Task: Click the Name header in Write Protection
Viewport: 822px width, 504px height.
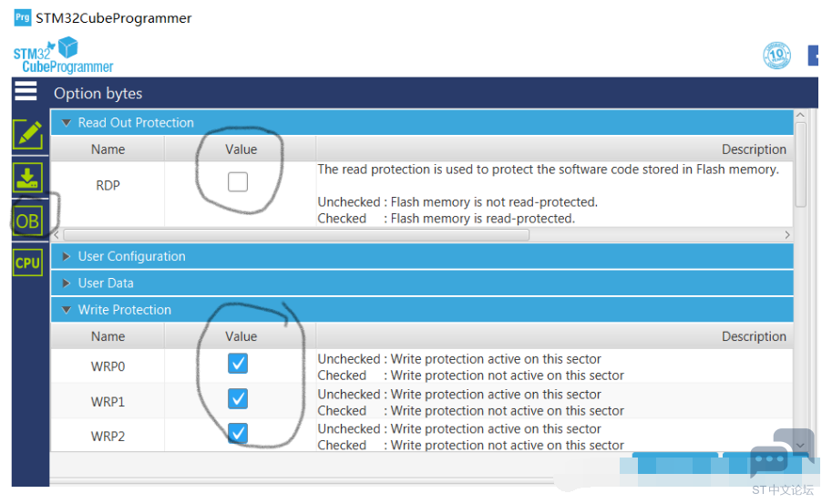Action: (x=108, y=336)
